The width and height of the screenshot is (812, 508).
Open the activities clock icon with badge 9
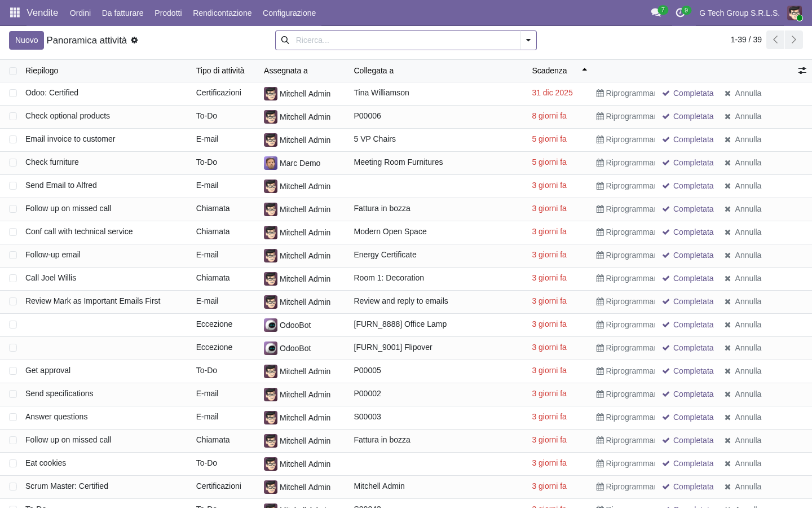coord(680,12)
